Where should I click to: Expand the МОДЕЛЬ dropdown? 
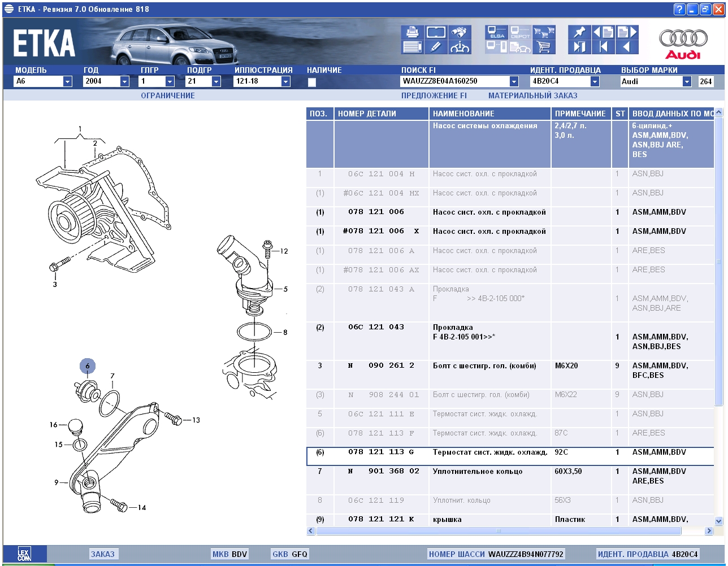[x=68, y=81]
